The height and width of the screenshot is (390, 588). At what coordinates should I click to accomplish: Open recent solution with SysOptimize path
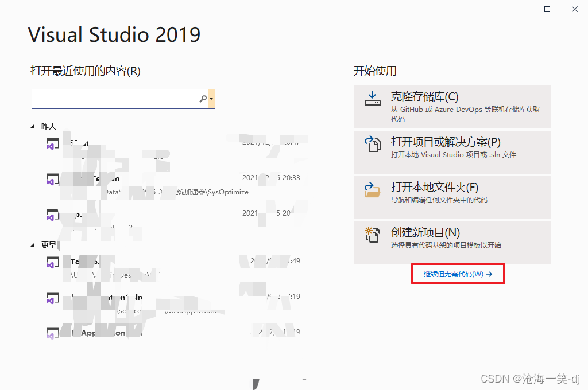pyautogui.click(x=173, y=185)
